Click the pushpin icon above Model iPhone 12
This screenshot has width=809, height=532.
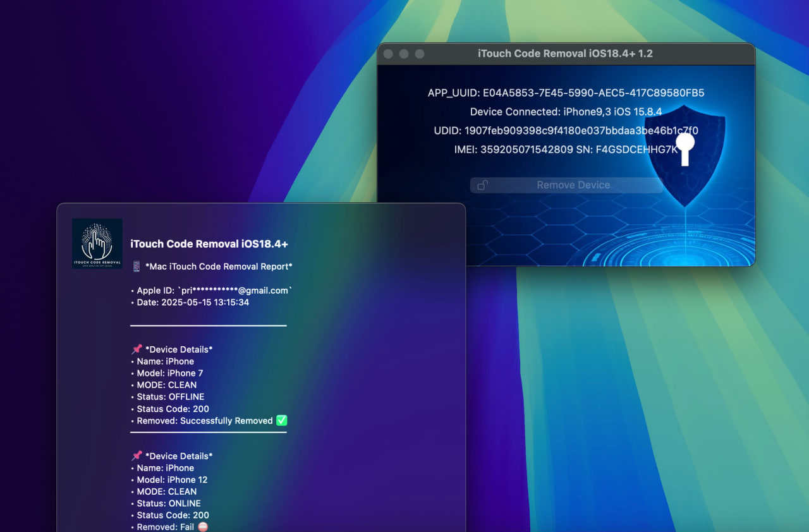[x=137, y=456]
